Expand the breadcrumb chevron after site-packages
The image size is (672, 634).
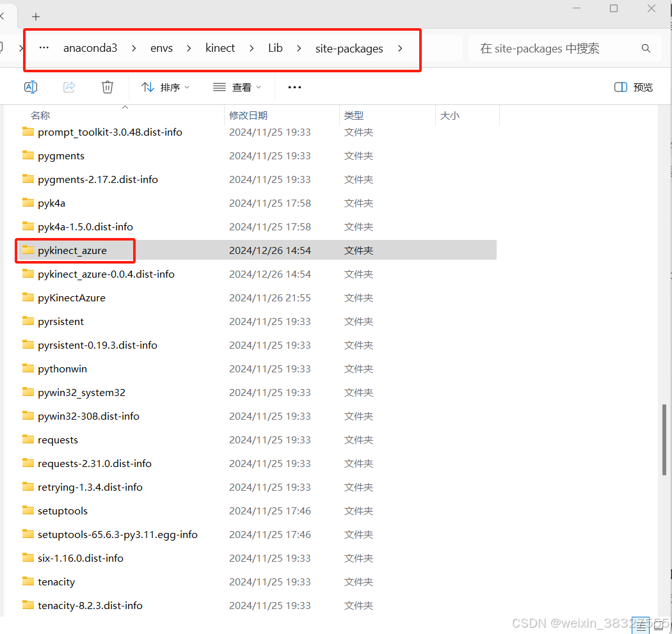tap(400, 48)
